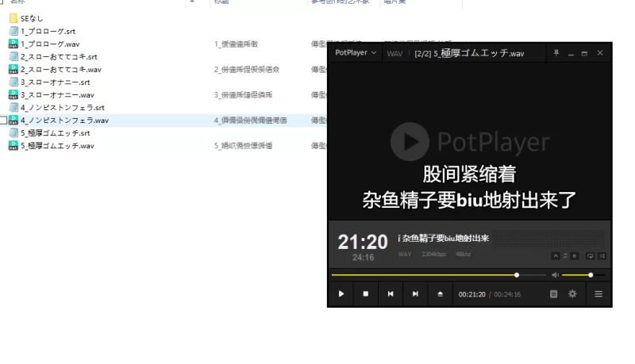Click title cell beginning with 5_ in Explorer
The height and width of the screenshot is (364, 635).
243,146
